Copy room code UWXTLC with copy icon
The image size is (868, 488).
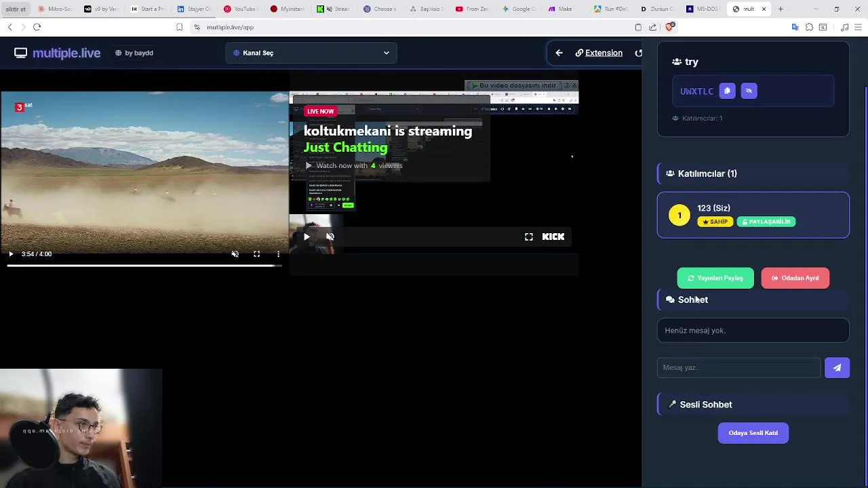727,91
